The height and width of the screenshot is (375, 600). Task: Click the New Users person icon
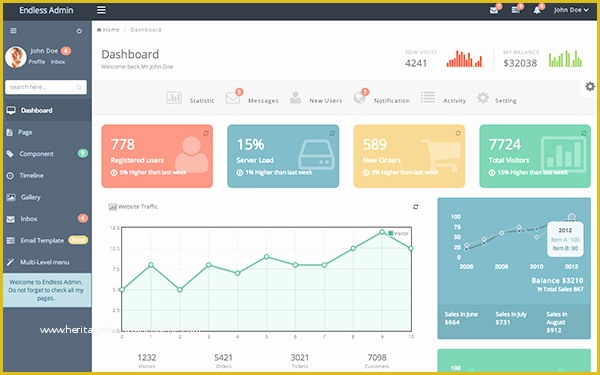[x=295, y=98]
